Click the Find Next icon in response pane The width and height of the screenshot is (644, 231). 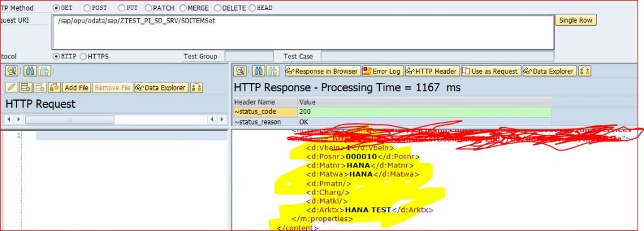[273, 71]
